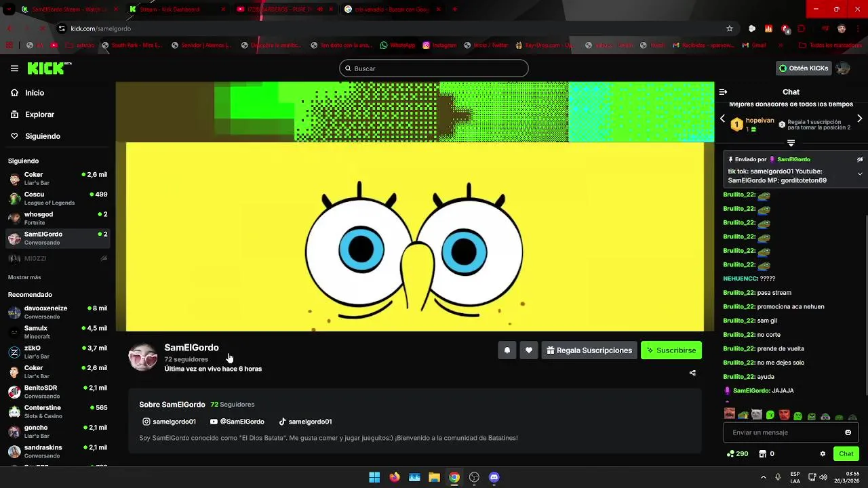The image size is (868, 488).
Task: Click SamElGordo profile avatar
Action: [143, 357]
